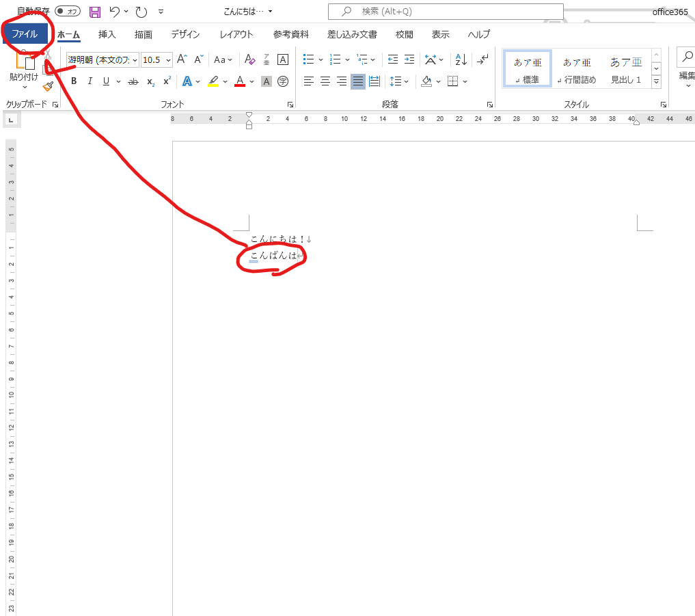Expand the styles gallery more arrow
Image resolution: width=695 pixels, height=616 pixels.
656,82
